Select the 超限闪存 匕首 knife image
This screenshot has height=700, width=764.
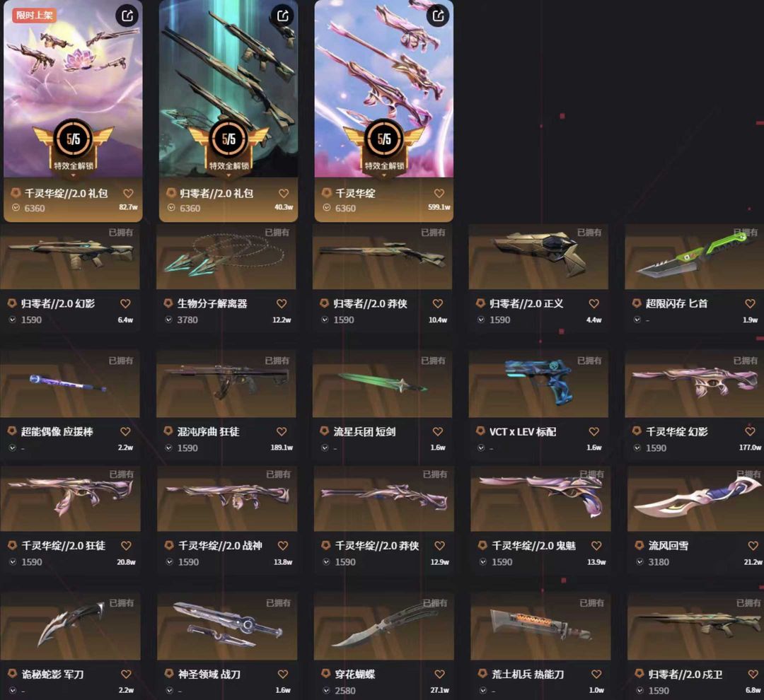[695, 257]
